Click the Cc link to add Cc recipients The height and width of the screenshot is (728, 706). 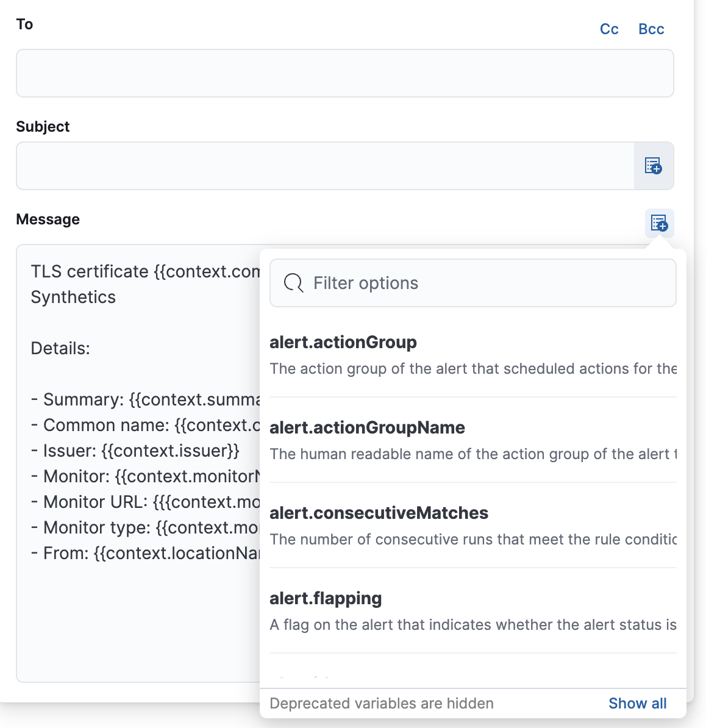coord(608,29)
